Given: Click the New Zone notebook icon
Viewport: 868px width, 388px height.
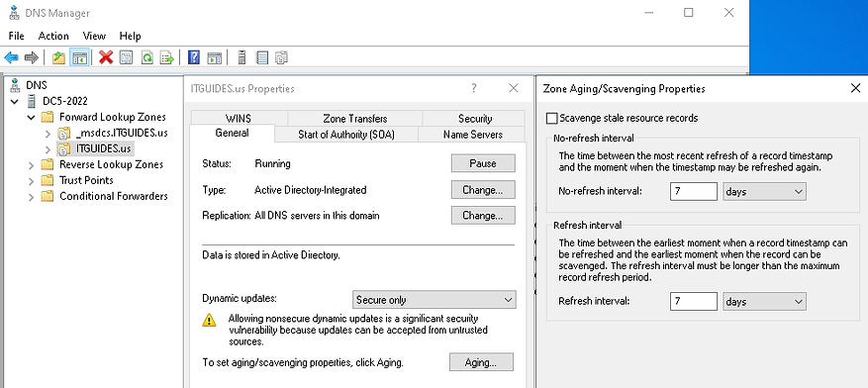Looking at the screenshot, I should 262,57.
